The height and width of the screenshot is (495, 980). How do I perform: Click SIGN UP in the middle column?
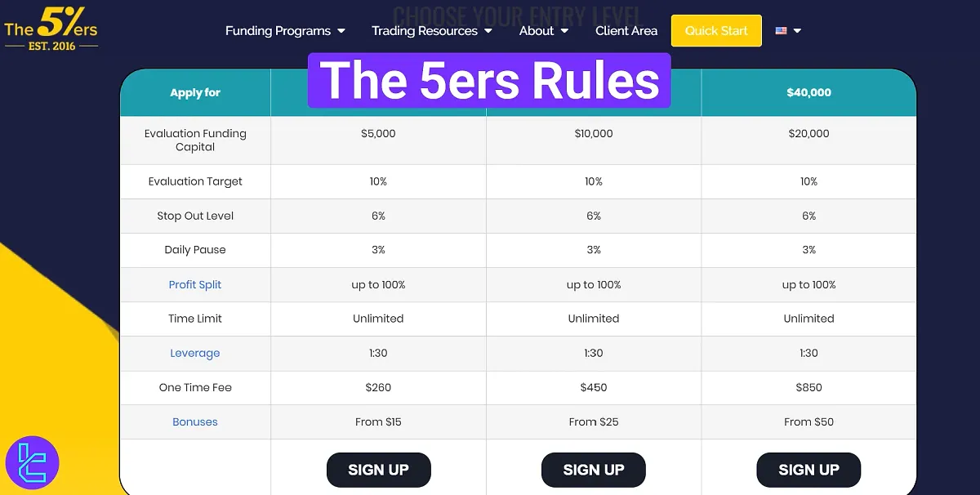click(x=593, y=470)
